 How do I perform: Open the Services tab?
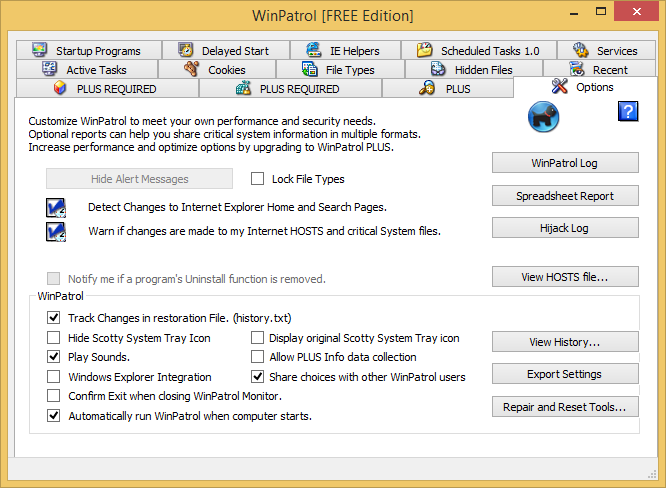click(x=607, y=50)
